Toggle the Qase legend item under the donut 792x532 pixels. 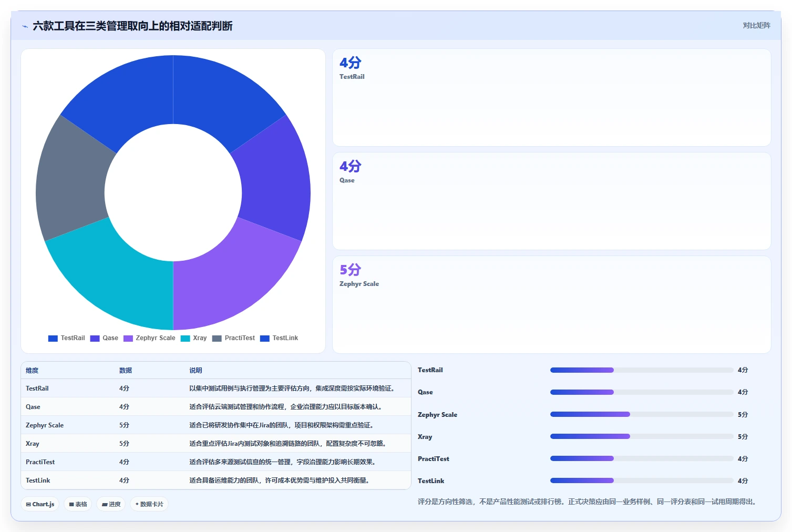(x=104, y=338)
